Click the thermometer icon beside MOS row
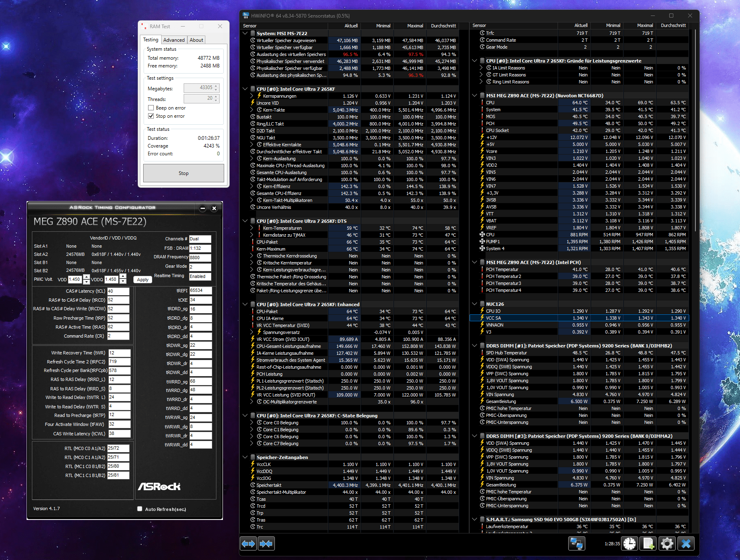This screenshot has height=560, width=740. 482,116
